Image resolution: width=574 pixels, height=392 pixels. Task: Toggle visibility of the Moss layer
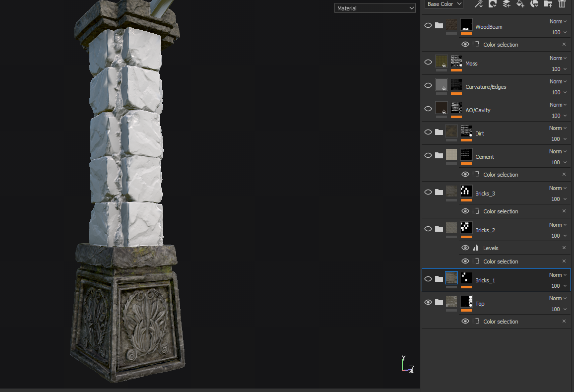point(428,62)
